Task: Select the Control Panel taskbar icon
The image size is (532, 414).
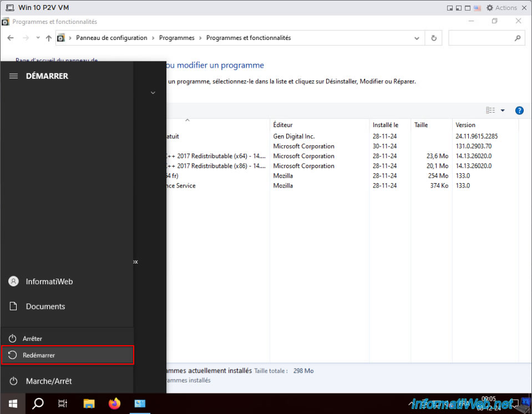Action: (x=140, y=403)
